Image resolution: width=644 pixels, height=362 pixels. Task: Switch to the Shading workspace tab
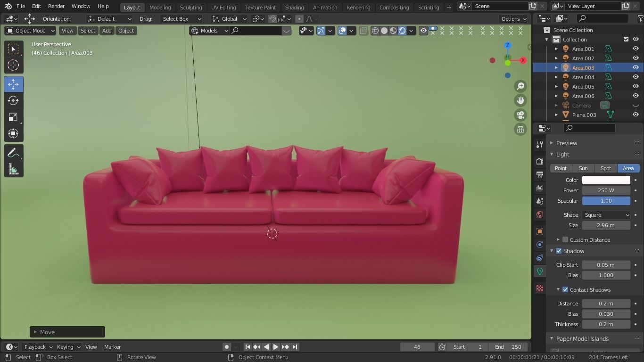(x=294, y=7)
